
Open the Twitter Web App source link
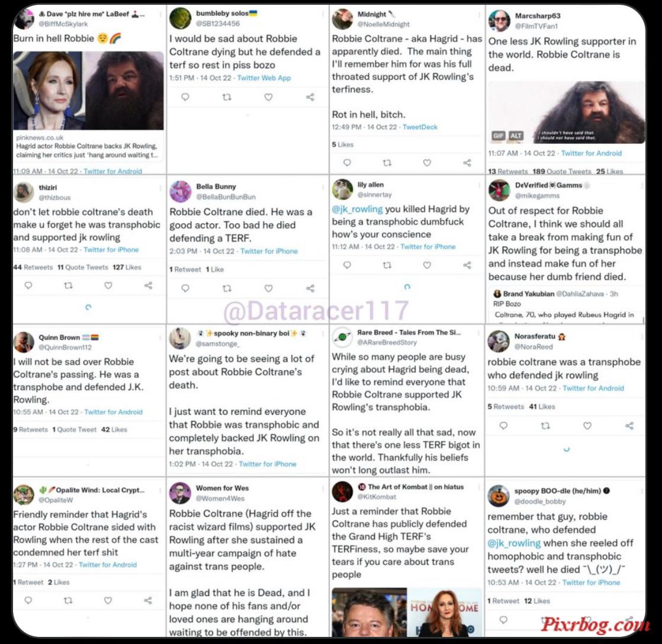coord(264,78)
